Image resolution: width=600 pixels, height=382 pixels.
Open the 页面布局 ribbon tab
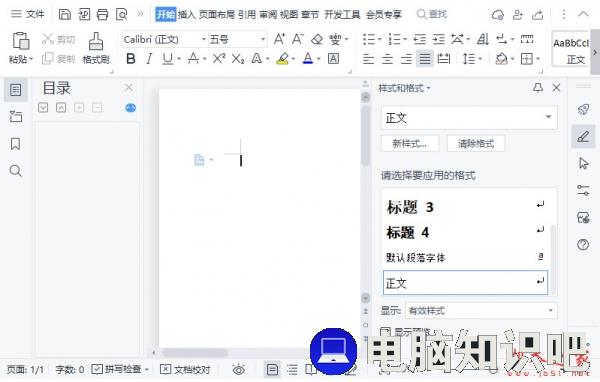pos(217,15)
